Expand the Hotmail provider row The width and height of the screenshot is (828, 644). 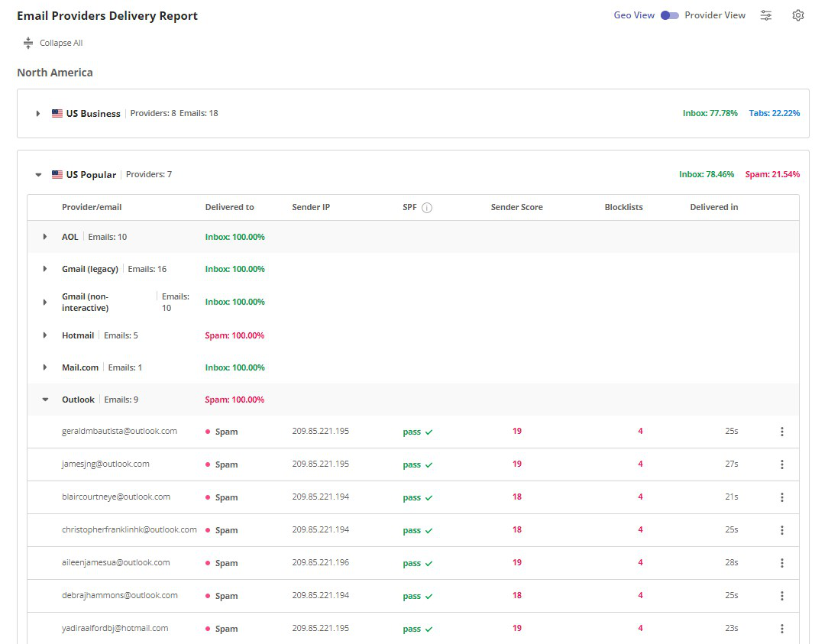[45, 335]
